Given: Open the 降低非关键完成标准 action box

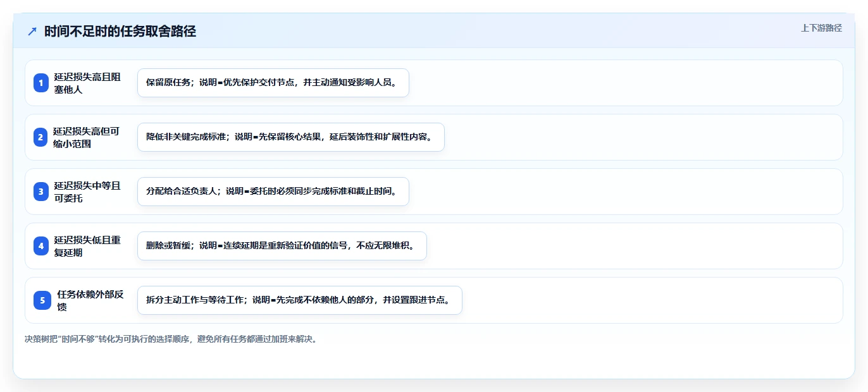Looking at the screenshot, I should click(x=291, y=137).
